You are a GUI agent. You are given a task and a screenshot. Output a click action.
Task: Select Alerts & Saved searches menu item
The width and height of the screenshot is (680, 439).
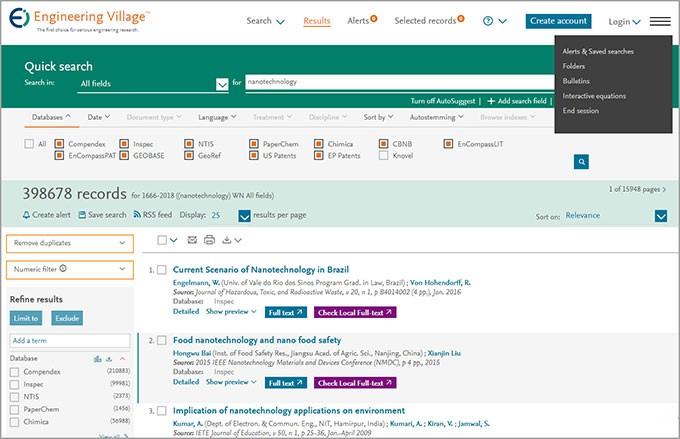[x=598, y=51]
